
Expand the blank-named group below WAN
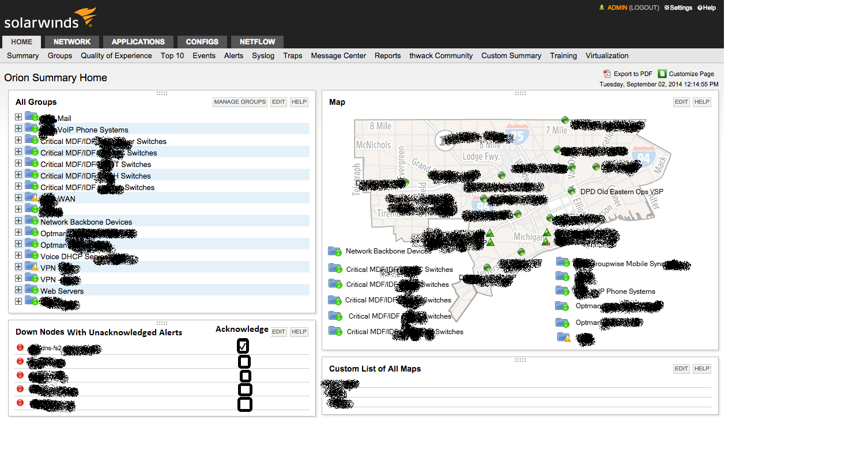point(18,210)
